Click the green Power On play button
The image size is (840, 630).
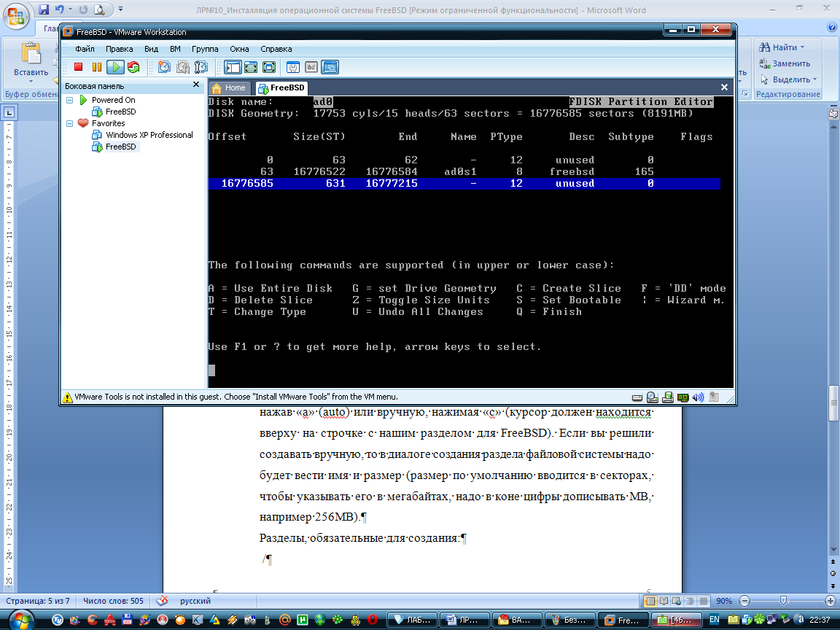115,67
